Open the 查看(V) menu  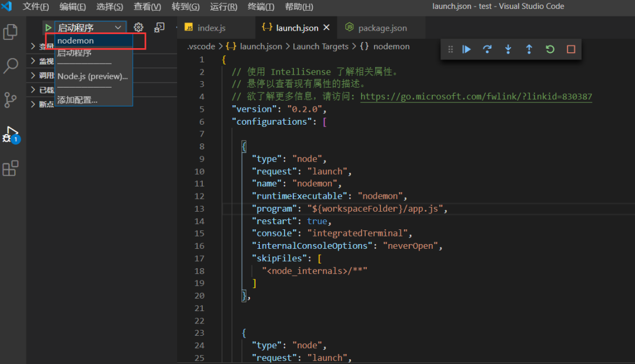(147, 6)
